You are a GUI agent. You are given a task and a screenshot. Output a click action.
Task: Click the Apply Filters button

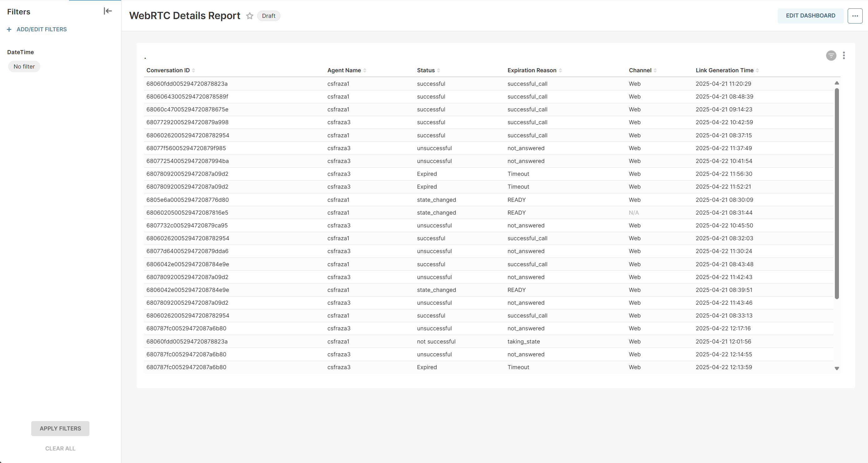point(60,428)
